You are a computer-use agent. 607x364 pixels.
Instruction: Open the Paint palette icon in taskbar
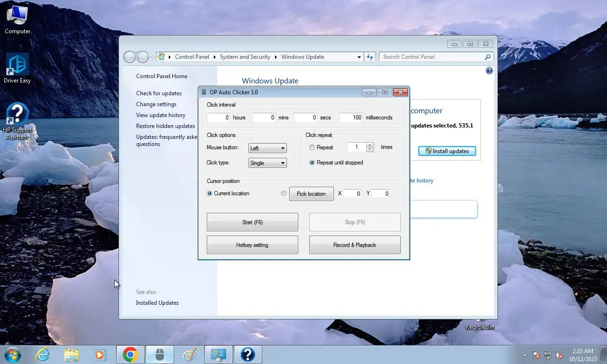(189, 355)
